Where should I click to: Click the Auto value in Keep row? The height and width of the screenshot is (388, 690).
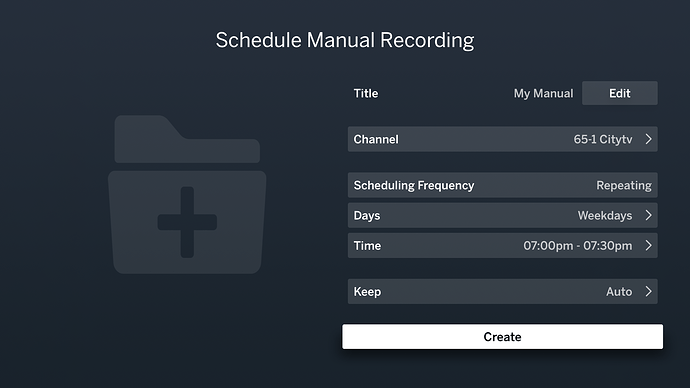619,292
